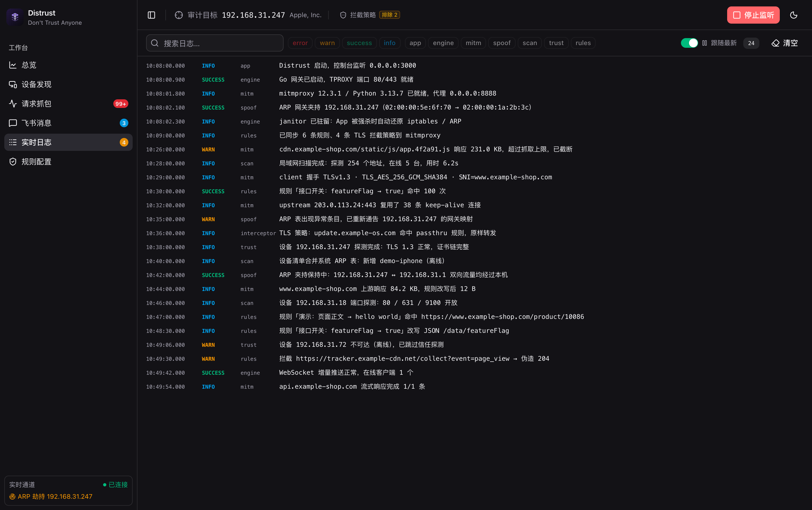Filter logs by engine source

tap(443, 43)
